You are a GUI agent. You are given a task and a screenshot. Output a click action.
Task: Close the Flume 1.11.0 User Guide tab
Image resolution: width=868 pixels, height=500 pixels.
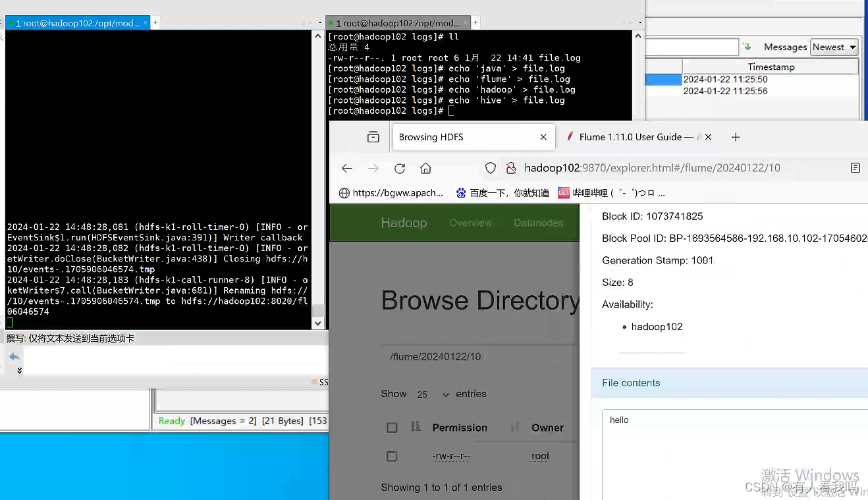(x=708, y=137)
